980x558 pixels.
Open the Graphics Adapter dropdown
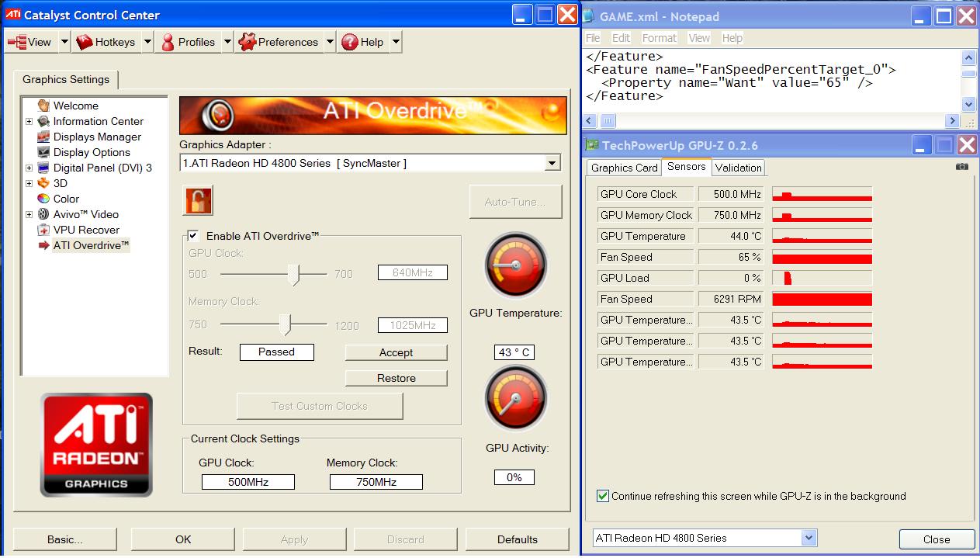tap(552, 163)
